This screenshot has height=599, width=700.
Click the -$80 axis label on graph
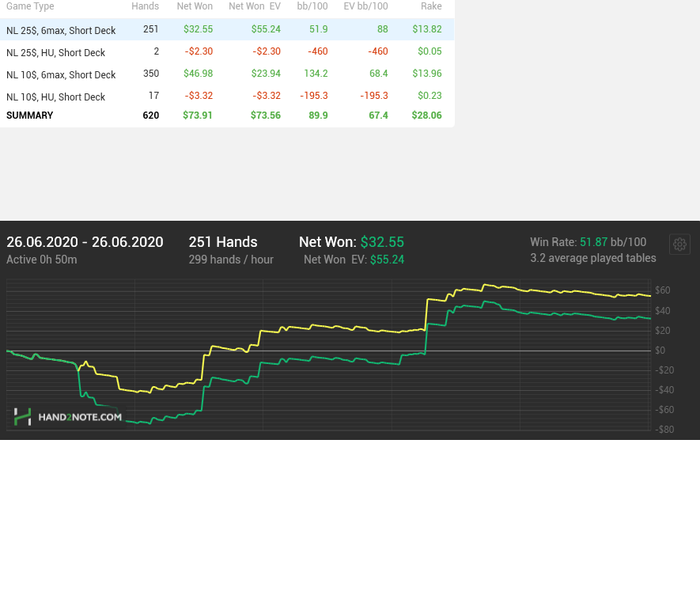(x=664, y=429)
